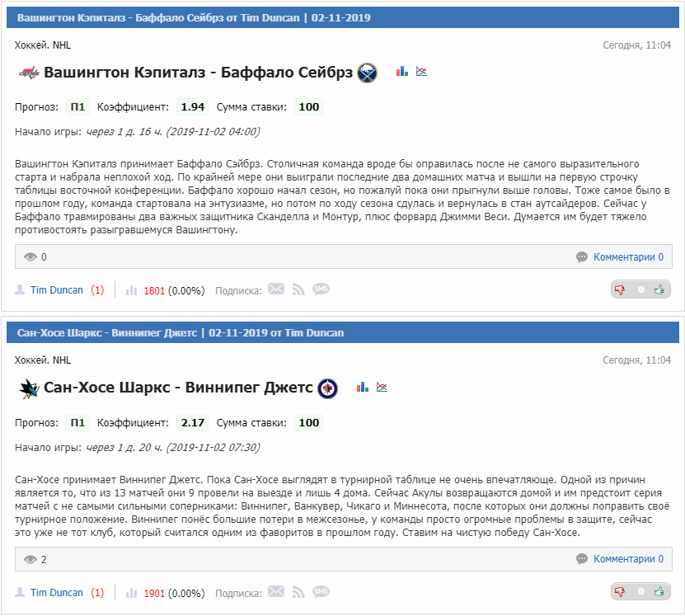Click start time 2019-11-02 07:30

[213, 448]
